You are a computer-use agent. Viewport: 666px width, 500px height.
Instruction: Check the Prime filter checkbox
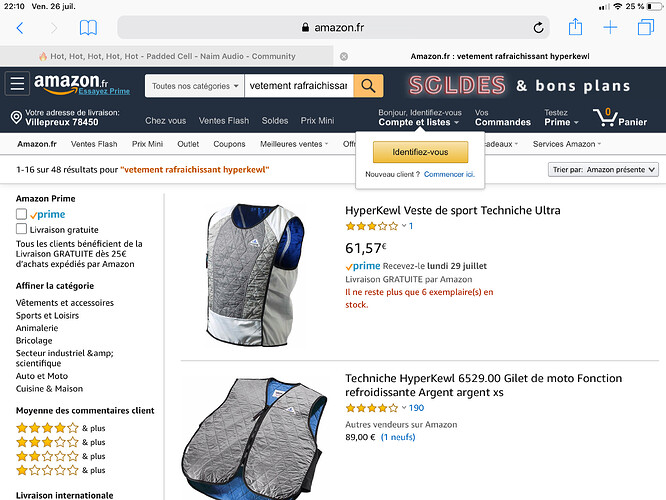(22, 215)
